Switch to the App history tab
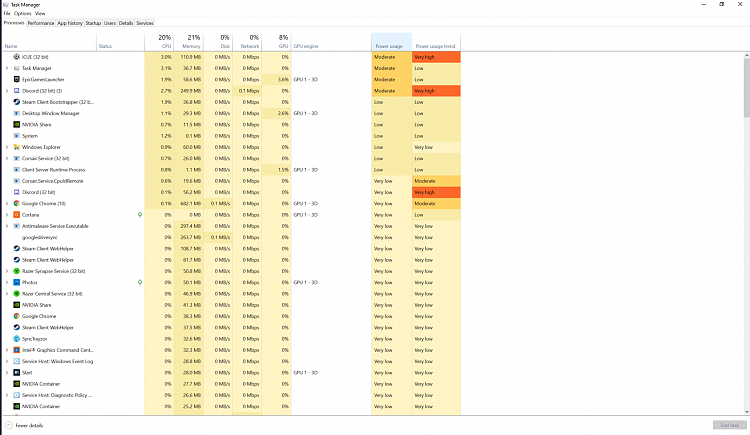Viewport: 750px width, 435px height. tap(70, 23)
